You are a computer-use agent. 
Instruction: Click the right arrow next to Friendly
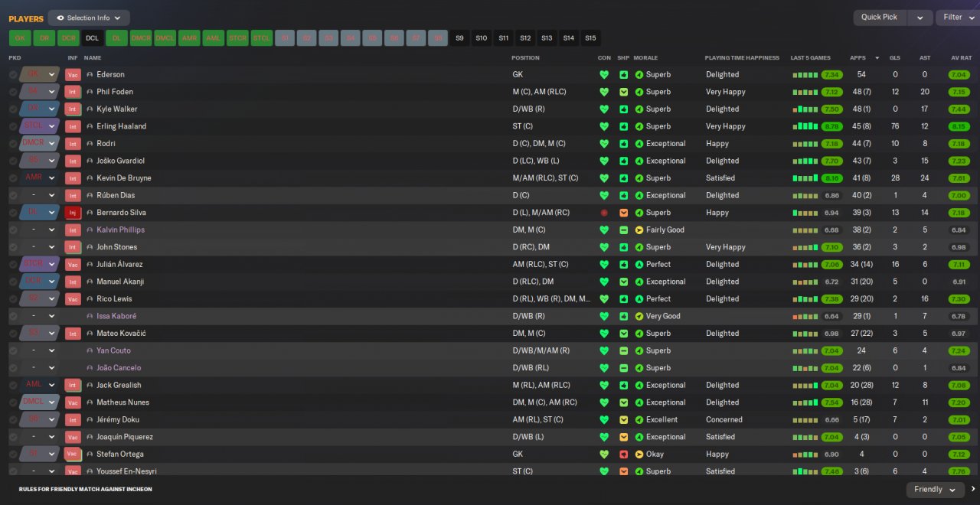pyautogui.click(x=973, y=490)
